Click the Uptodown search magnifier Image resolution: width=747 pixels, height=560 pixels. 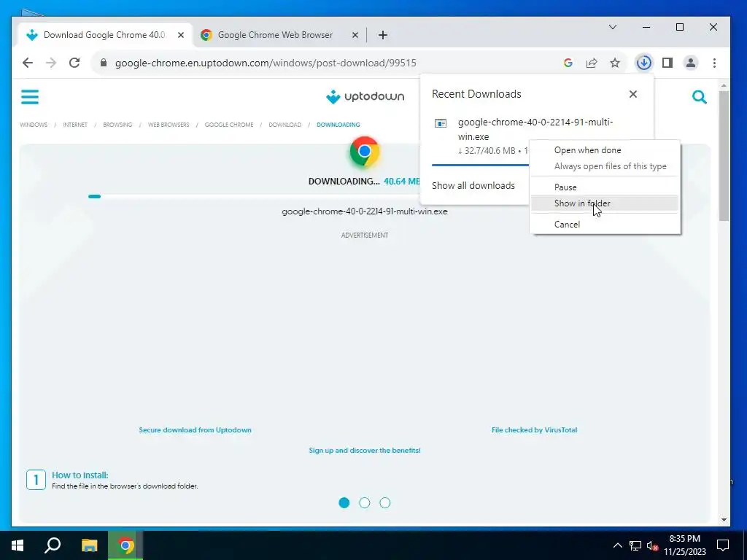(700, 97)
